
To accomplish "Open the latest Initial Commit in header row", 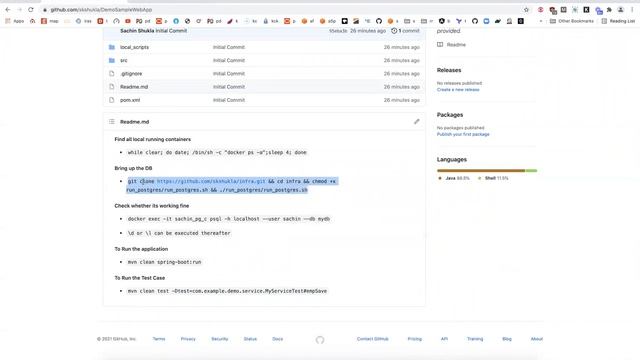I will coord(171,31).
